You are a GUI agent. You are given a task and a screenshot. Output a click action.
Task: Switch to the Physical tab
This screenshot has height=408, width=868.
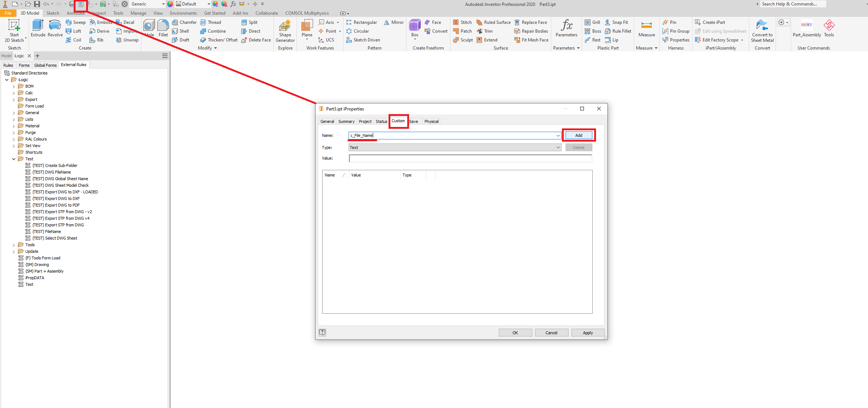click(x=431, y=121)
